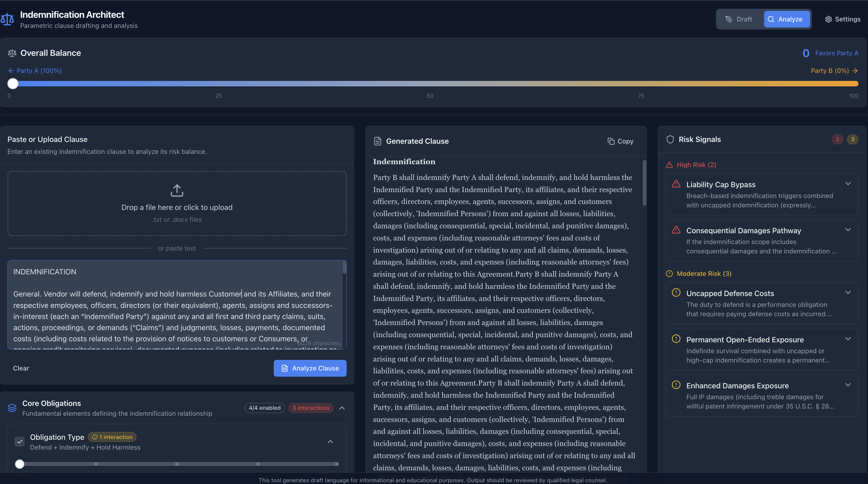Click the Risk Signals shield icon

(x=670, y=140)
